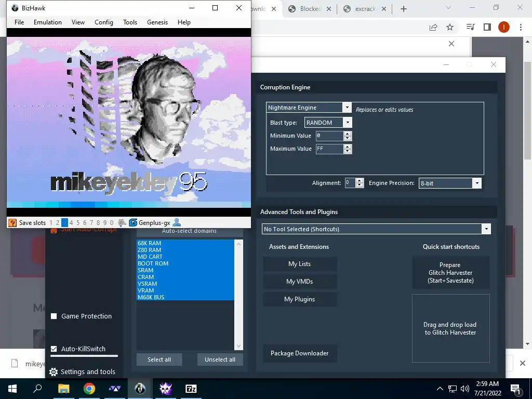Open Chrome tab search chevron
The height and width of the screenshot is (399, 532).
pos(448,7)
